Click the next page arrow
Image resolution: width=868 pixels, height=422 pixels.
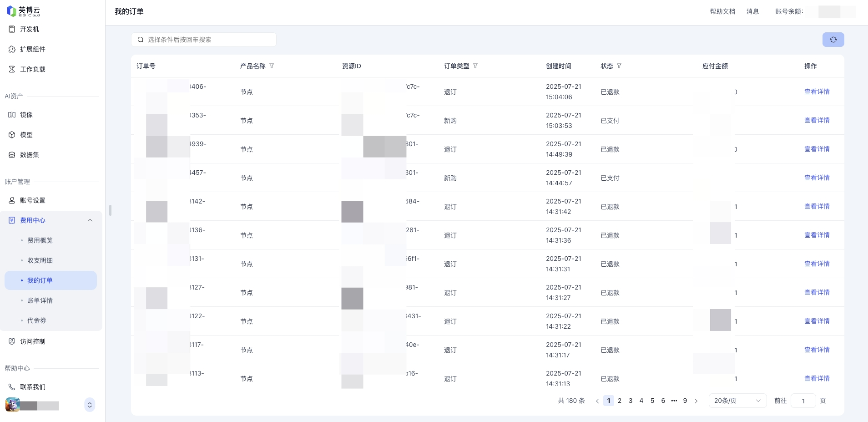pos(696,401)
